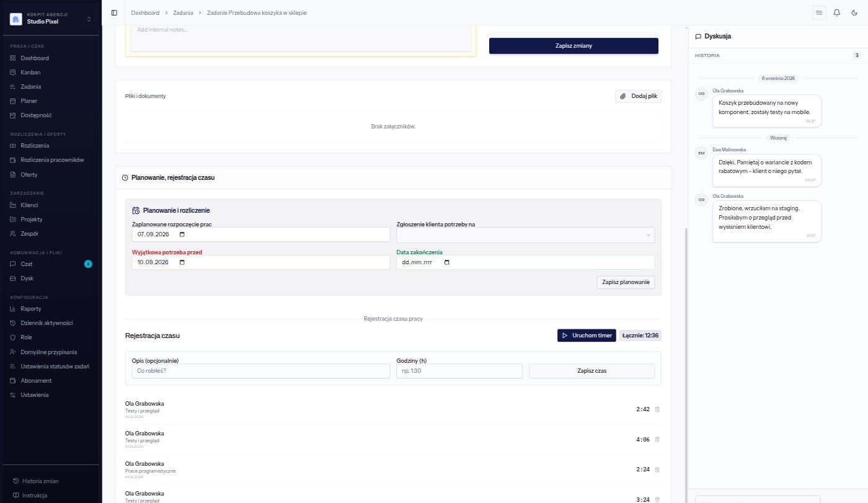Toggle the sidebar panel icon

point(114,12)
